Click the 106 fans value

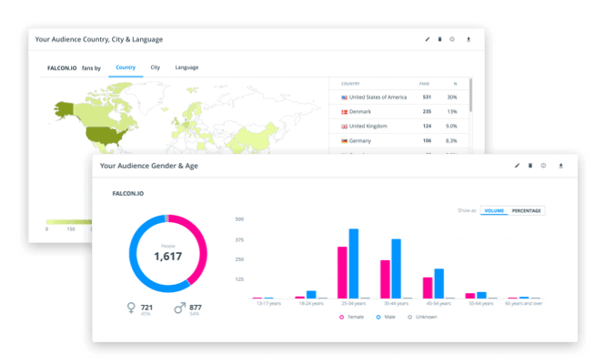pos(427,140)
